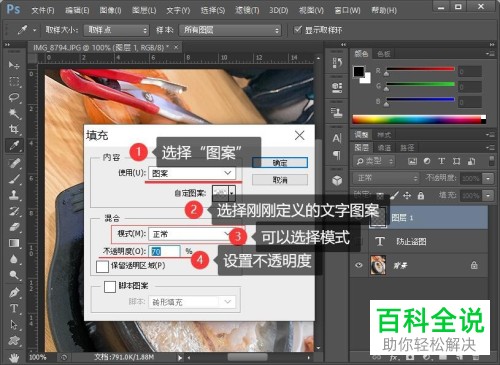Viewport: 500px width, 365px height.
Task: Filter layers by shape layers icon
Action: point(457,161)
